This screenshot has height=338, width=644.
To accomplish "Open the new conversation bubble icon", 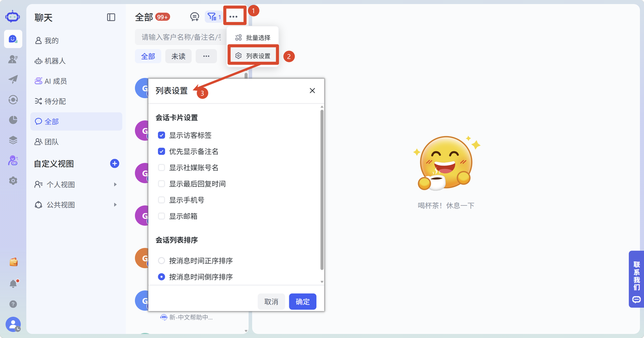I will click(x=195, y=17).
